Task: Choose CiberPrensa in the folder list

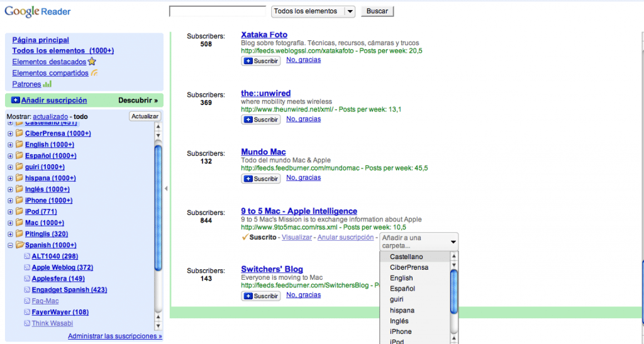Action: coord(415,267)
